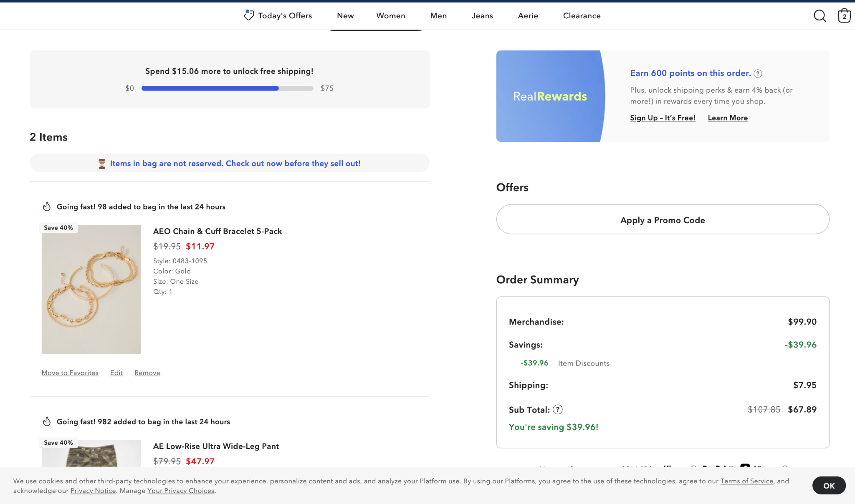Viewport: 855px width, 504px height.
Task: Click the Learn More rewards link
Action: point(728,118)
